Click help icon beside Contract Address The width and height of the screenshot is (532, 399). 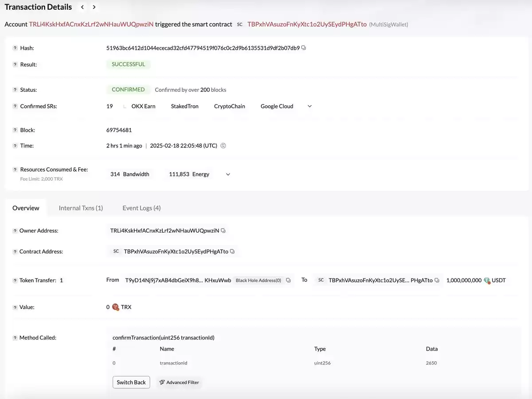(x=15, y=252)
